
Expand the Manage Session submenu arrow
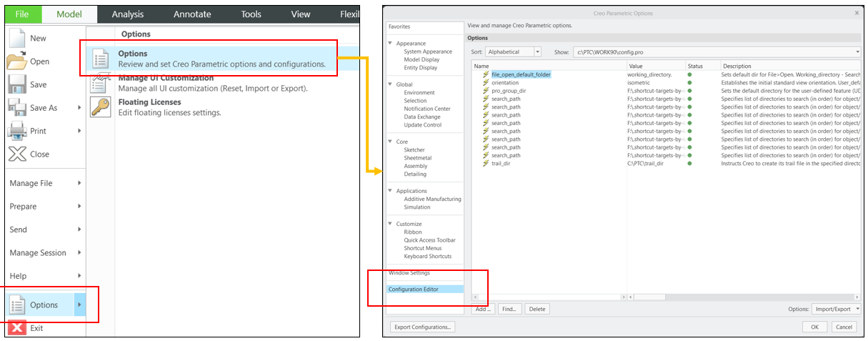click(79, 253)
